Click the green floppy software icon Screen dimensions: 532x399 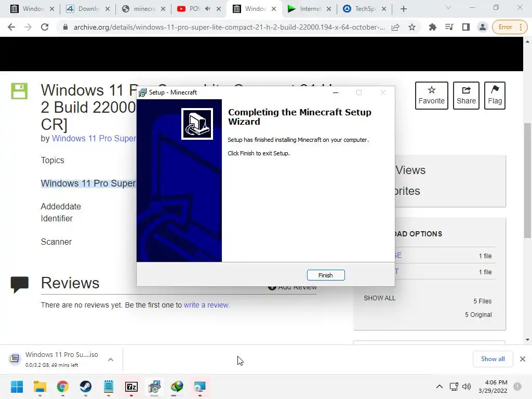pos(19,91)
